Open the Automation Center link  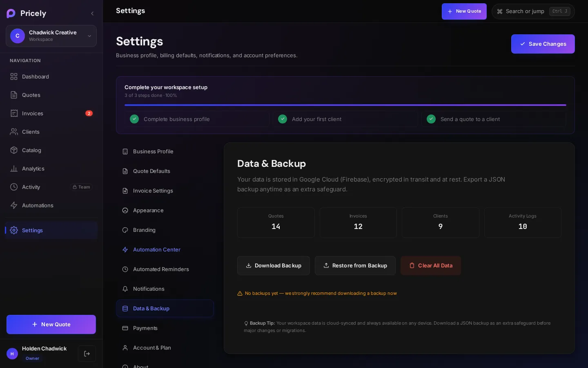[165, 249]
